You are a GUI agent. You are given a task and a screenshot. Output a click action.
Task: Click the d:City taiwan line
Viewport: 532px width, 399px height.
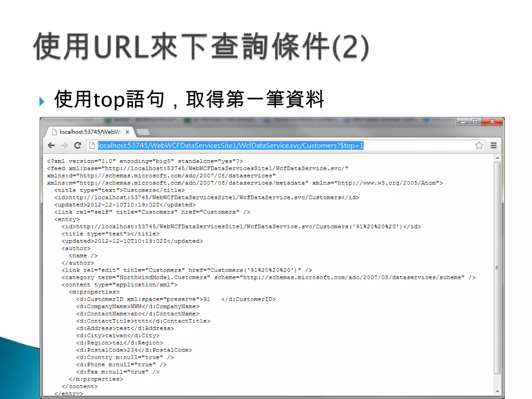118,336
